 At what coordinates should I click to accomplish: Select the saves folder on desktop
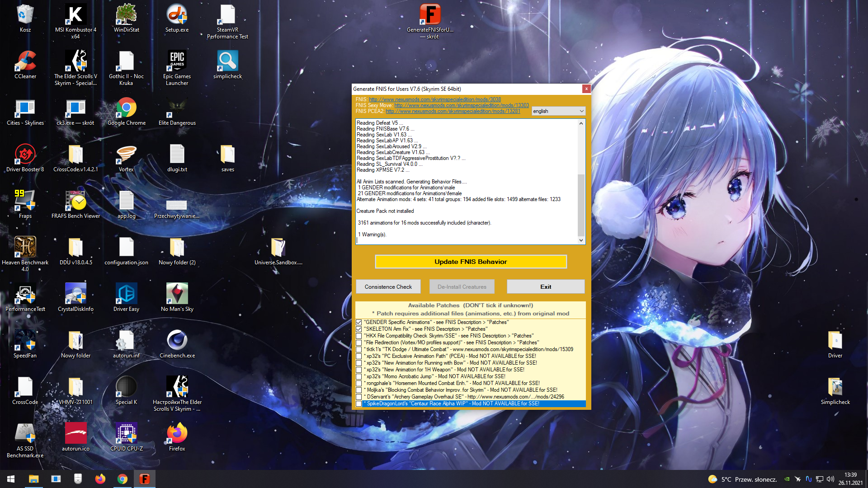pos(227,158)
